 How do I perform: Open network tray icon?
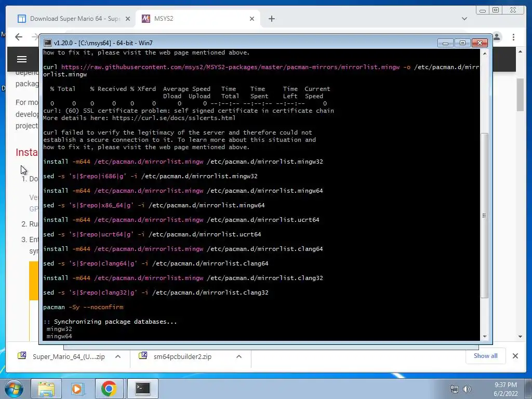[454, 389]
